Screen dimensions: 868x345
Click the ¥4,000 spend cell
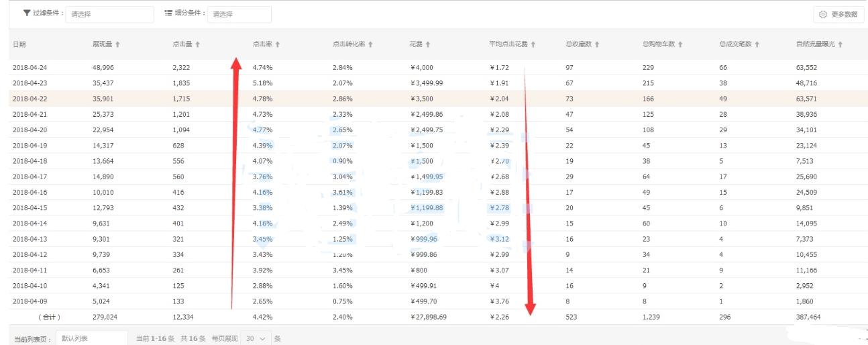tap(421, 68)
